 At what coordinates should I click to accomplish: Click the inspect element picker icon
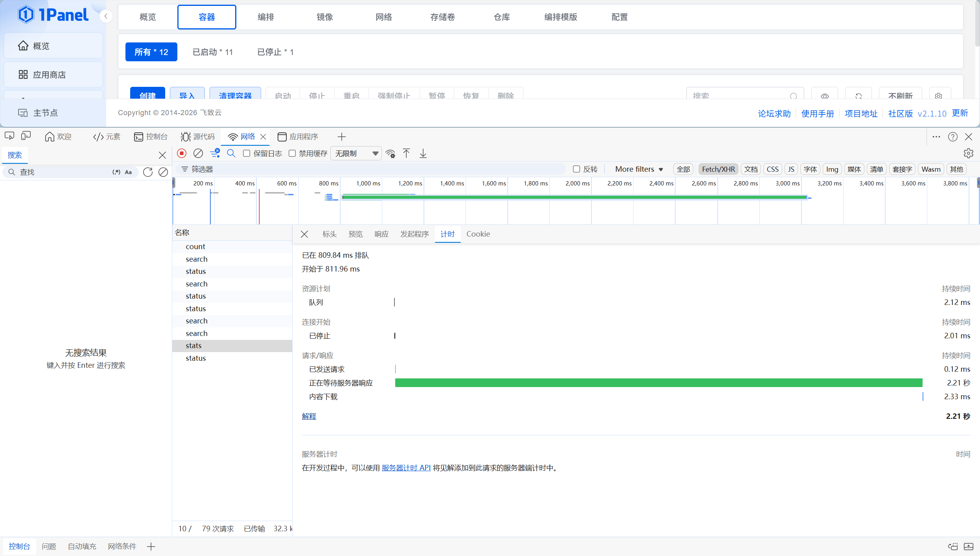9,136
